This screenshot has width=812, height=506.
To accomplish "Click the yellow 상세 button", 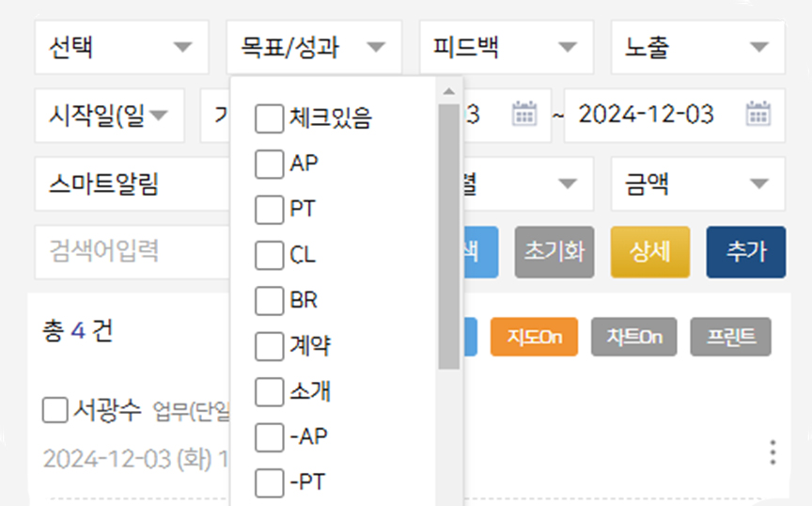I will tap(649, 252).
